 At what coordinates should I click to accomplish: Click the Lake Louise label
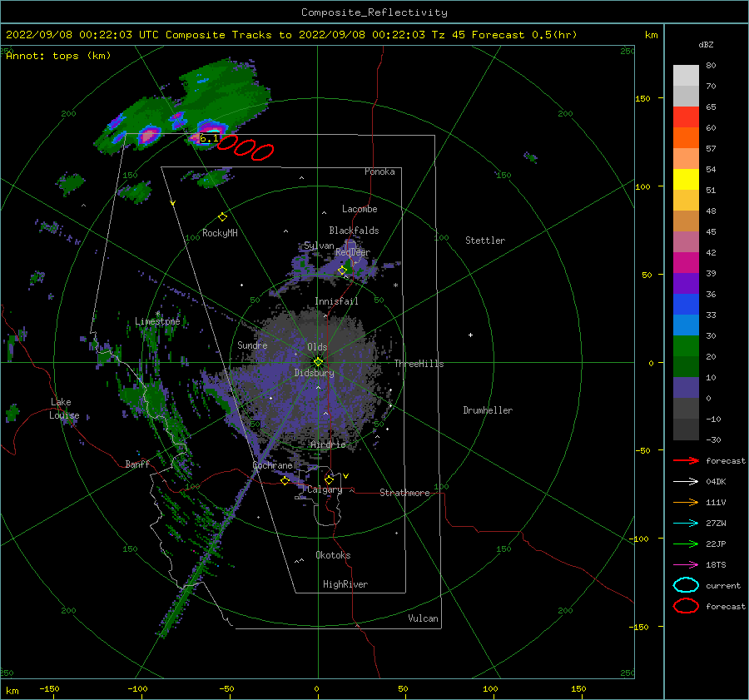(x=64, y=409)
